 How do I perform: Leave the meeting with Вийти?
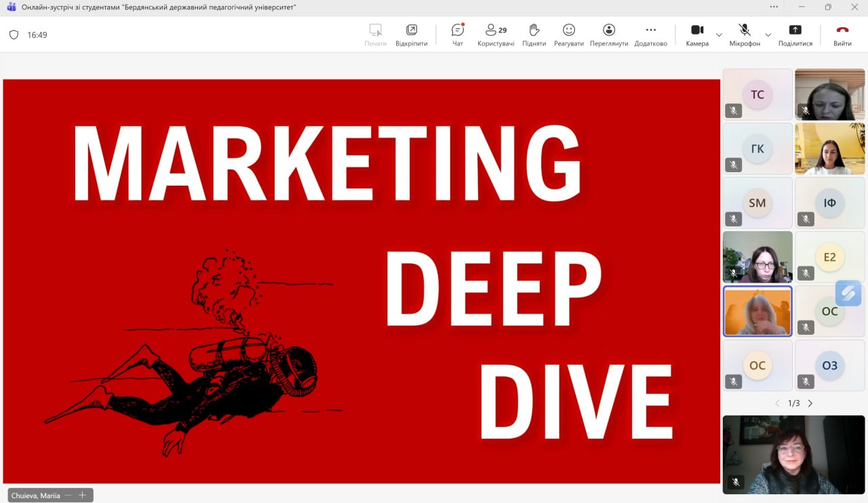pyautogui.click(x=842, y=35)
